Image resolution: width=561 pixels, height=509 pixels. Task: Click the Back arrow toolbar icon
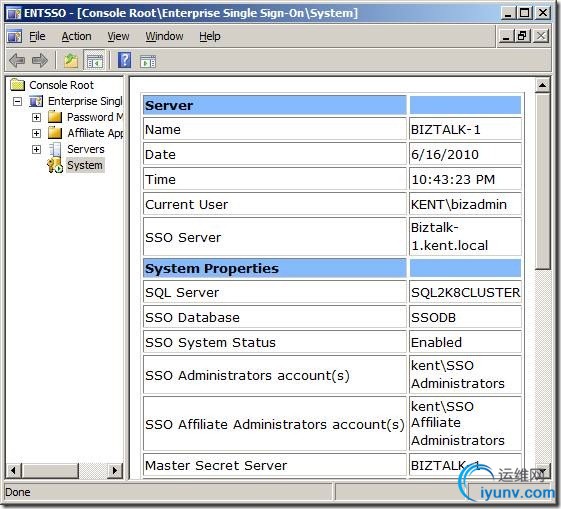(17, 60)
